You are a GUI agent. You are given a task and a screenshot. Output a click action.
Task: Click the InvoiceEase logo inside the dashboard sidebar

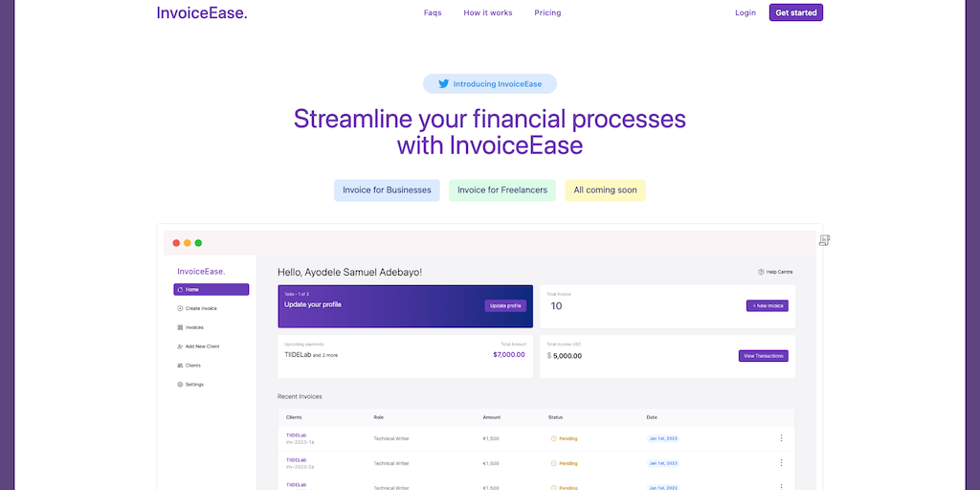[201, 271]
